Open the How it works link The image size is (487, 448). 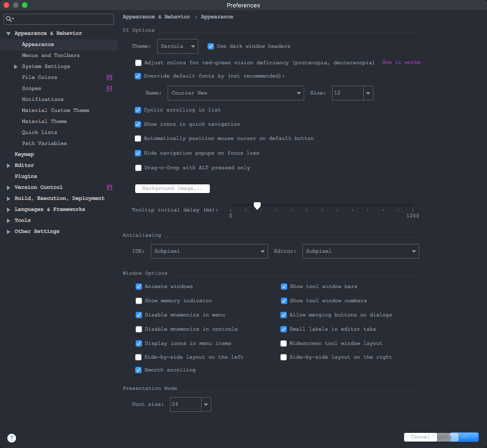pyautogui.click(x=401, y=62)
